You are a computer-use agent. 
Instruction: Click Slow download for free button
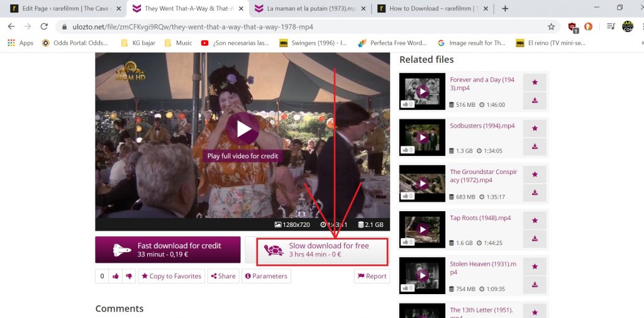click(x=316, y=250)
